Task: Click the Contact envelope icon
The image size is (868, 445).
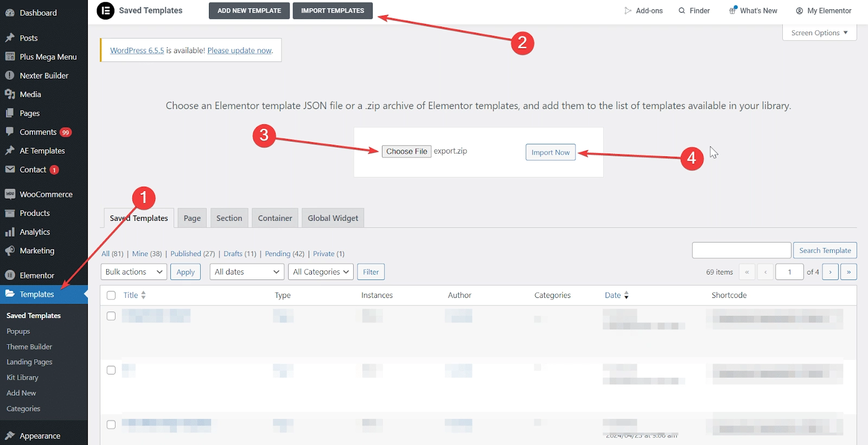Action: tap(10, 169)
